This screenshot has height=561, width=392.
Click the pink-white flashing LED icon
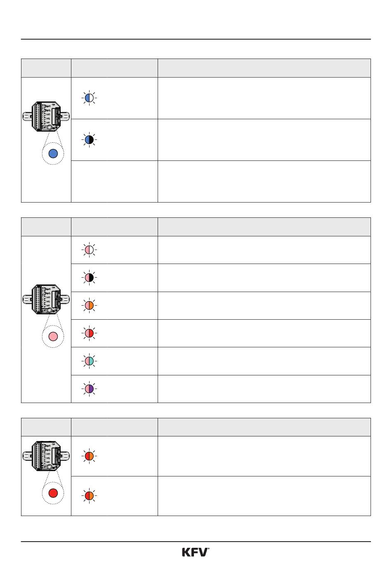[x=89, y=250]
